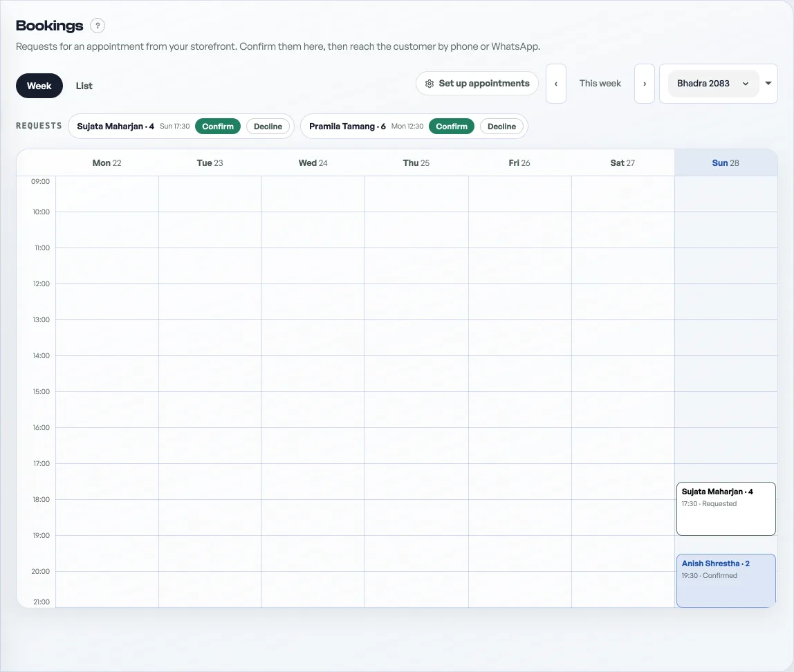Go to previous week with left chevron

pyautogui.click(x=555, y=84)
